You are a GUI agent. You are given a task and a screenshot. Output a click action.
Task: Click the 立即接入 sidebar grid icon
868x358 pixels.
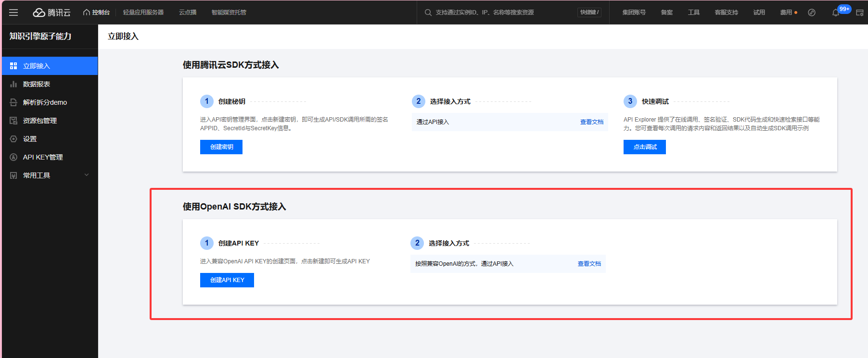[x=13, y=66]
